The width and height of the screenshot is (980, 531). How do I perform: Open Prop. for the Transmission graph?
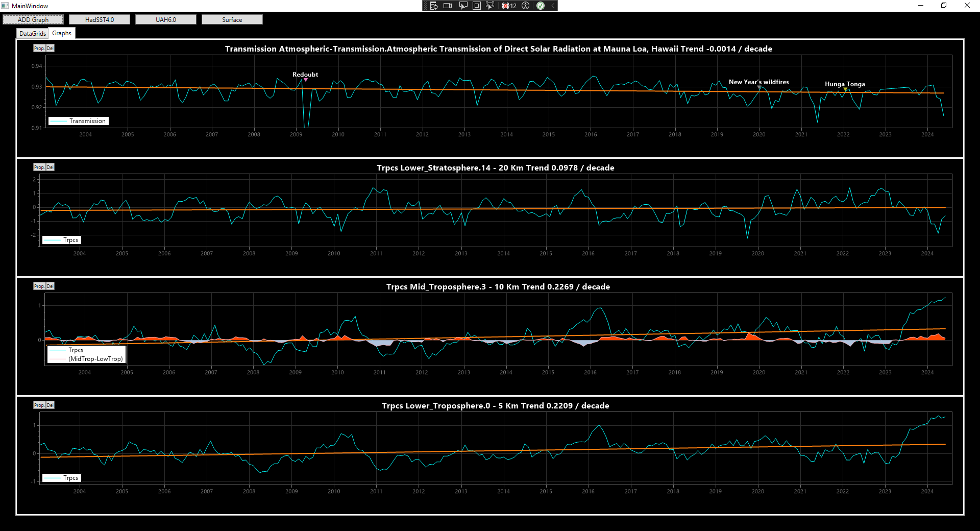coord(39,49)
